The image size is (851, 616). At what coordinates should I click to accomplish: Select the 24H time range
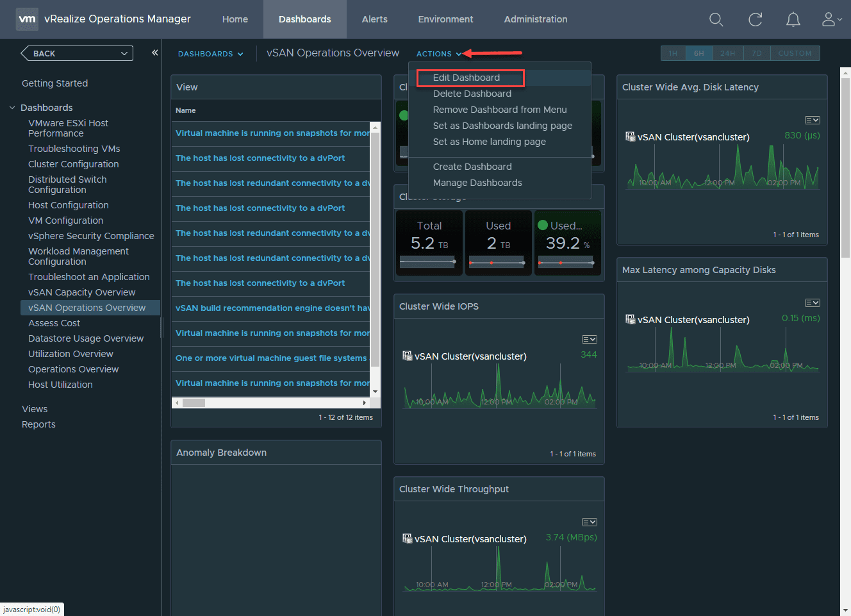click(727, 53)
